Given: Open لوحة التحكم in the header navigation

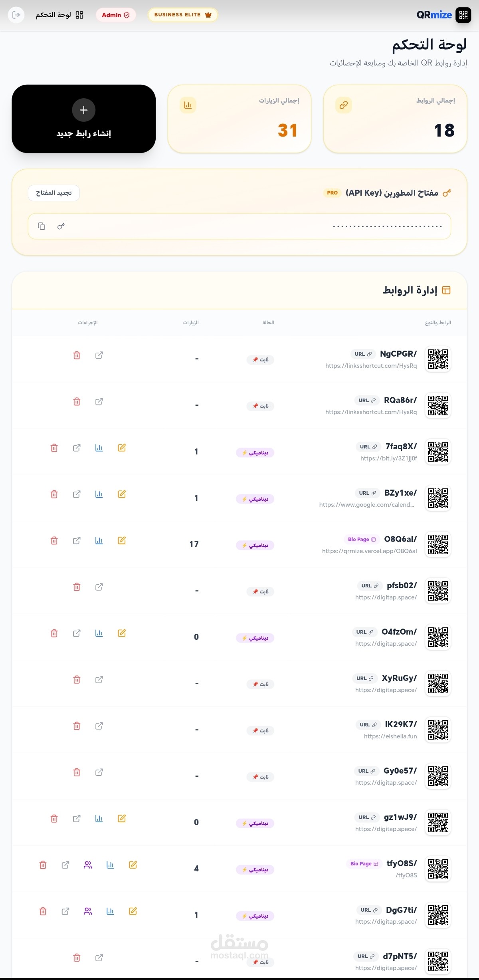Looking at the screenshot, I should (x=59, y=15).
